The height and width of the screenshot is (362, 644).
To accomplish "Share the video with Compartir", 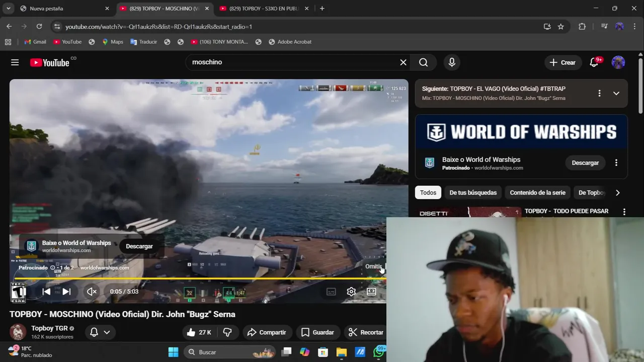I will click(267, 332).
